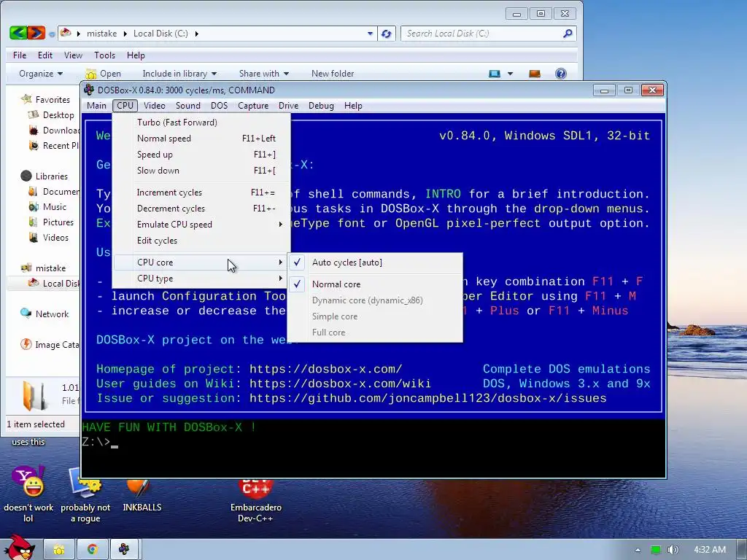Go back with the green Explorer arrow
The height and width of the screenshot is (560, 747).
18,33
